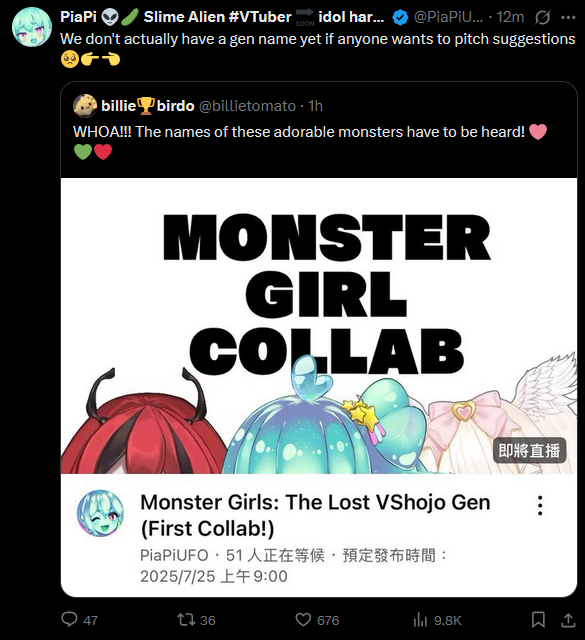This screenshot has height=640, width=585.
Task: Open the Monster Girls video title link
Action: click(315, 515)
